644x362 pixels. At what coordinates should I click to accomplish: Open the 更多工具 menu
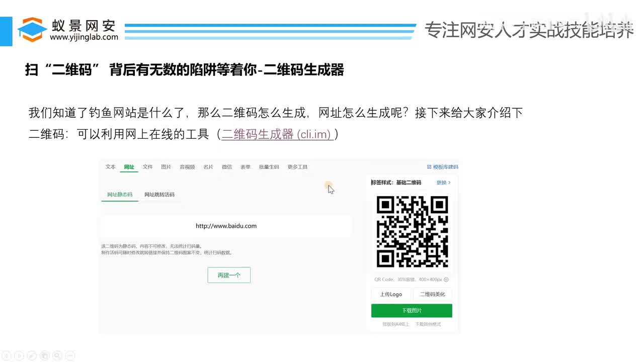click(297, 167)
